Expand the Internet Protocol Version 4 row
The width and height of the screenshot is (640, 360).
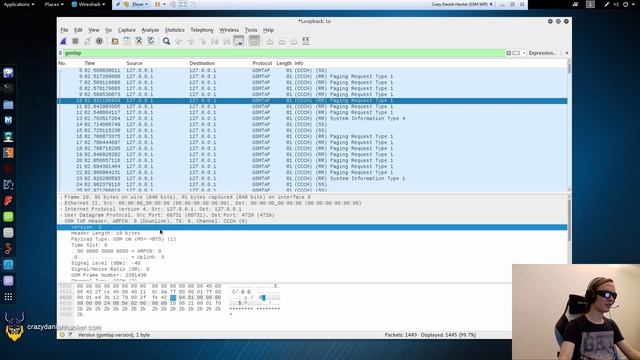click(x=61, y=209)
